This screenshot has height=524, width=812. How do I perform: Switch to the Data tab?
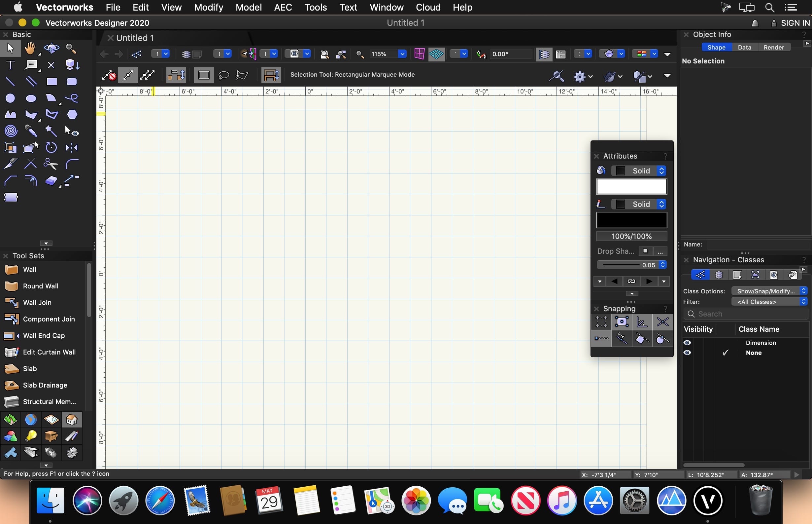744,47
